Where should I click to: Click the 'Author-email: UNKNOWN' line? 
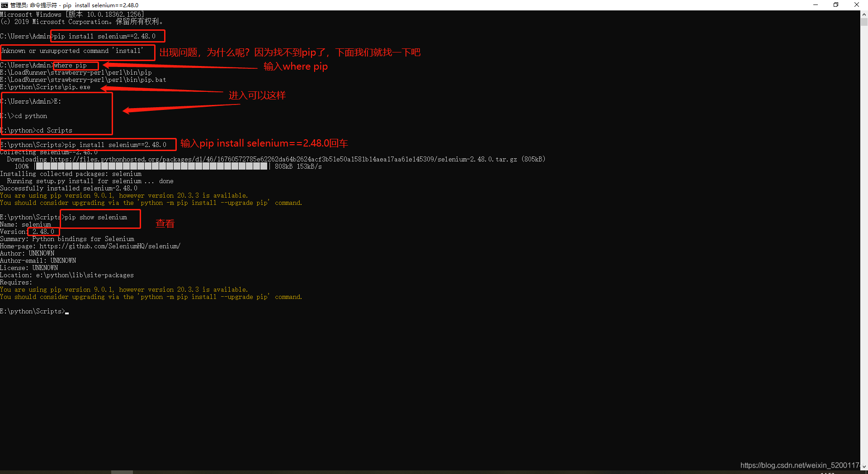point(38,261)
